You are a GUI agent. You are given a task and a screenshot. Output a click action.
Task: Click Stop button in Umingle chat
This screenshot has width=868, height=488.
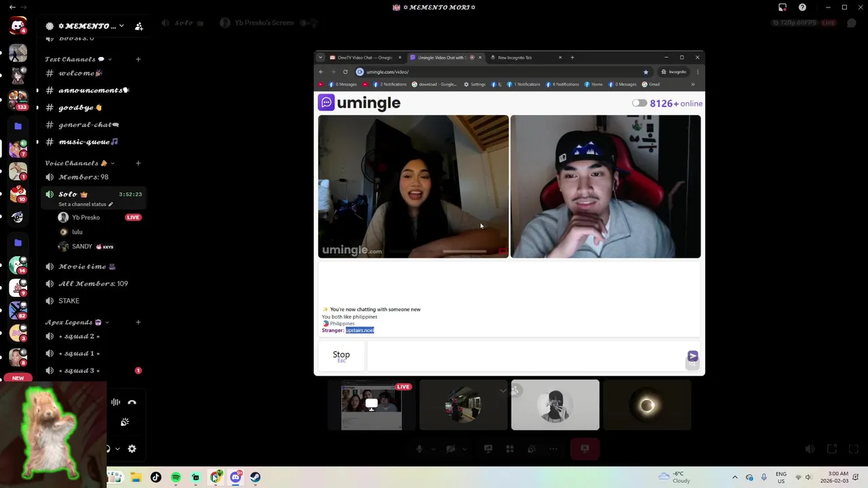pos(341,356)
